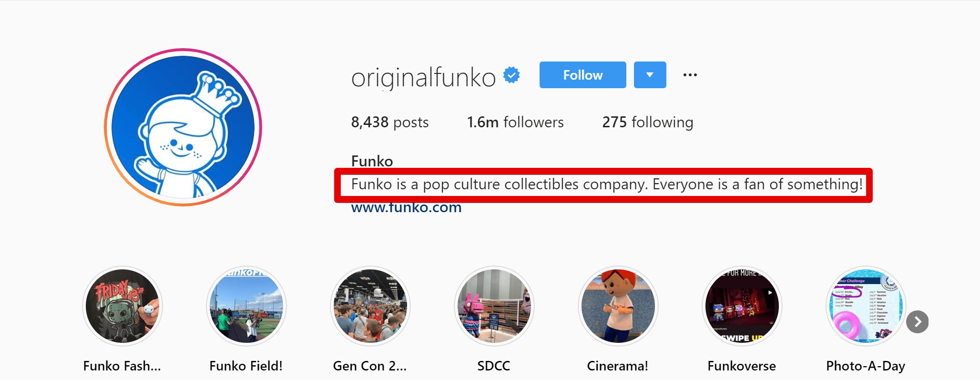
Task: Open the more options ellipsis menu
Action: coord(690,74)
